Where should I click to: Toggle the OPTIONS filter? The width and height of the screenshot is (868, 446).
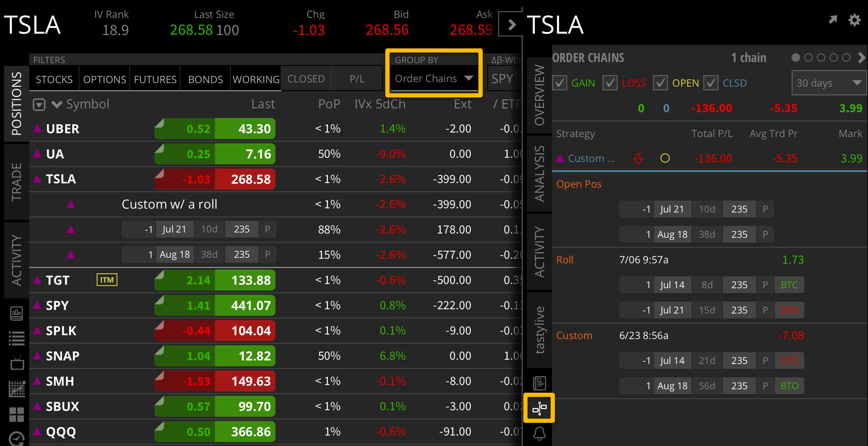click(x=104, y=79)
